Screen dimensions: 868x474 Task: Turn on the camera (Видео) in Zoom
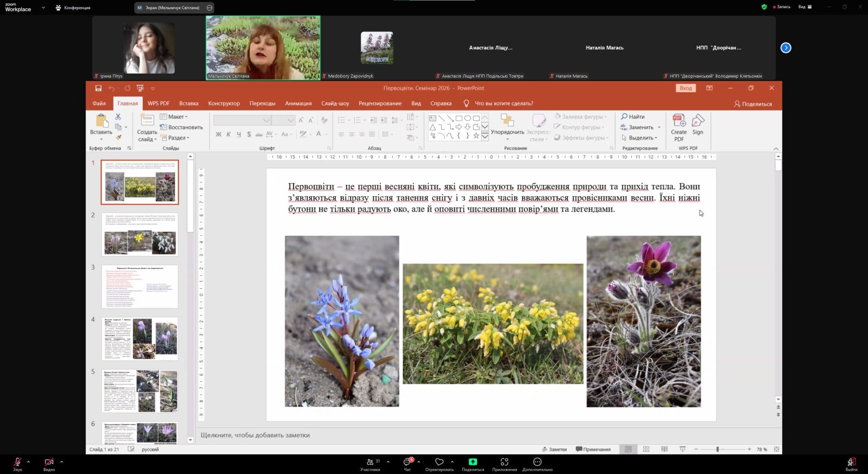pyautogui.click(x=49, y=462)
